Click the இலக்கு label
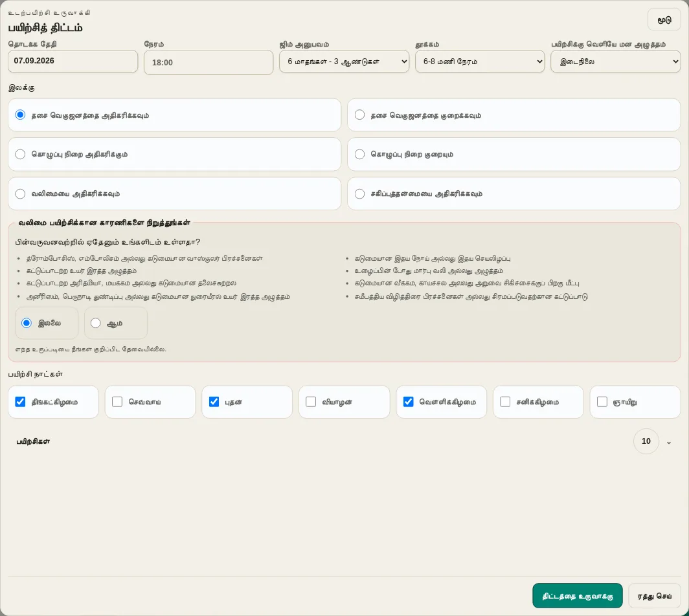 pos(21,88)
